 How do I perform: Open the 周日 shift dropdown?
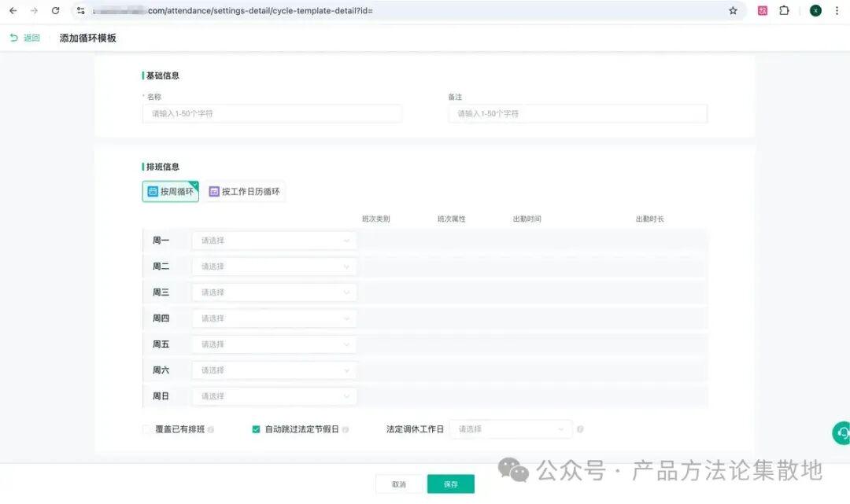click(x=275, y=396)
